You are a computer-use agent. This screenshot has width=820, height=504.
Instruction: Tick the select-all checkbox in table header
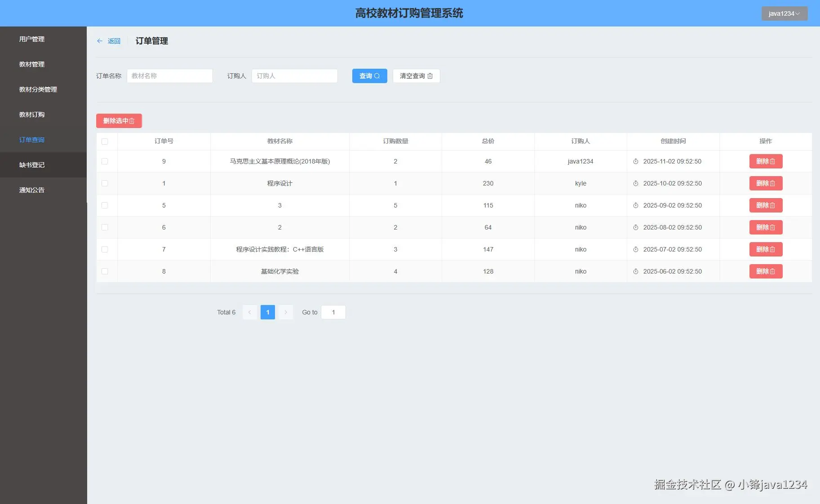pyautogui.click(x=105, y=141)
